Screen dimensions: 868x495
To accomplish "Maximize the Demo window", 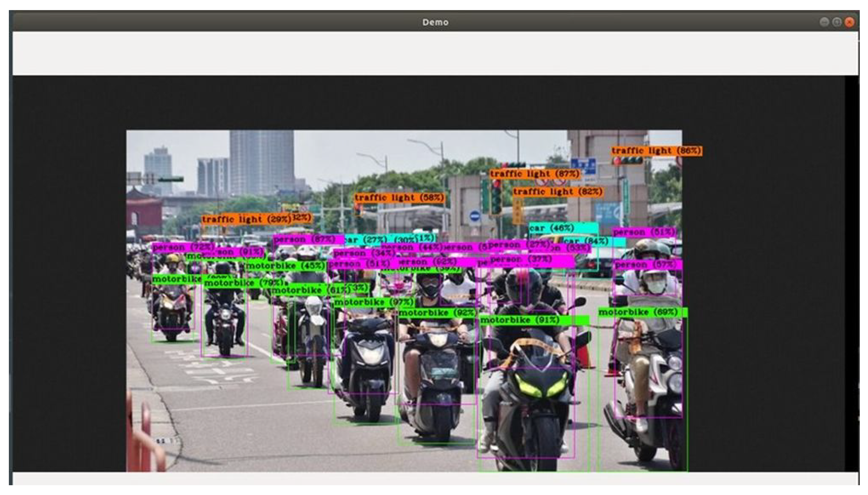I will [837, 22].
